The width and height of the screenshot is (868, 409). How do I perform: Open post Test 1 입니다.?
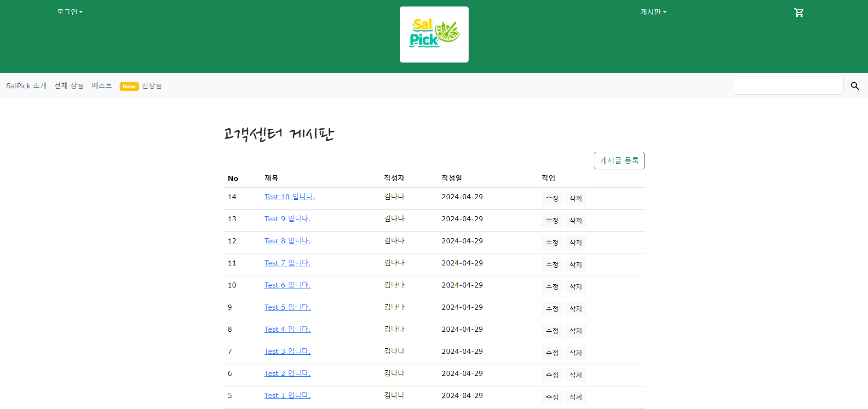point(287,396)
